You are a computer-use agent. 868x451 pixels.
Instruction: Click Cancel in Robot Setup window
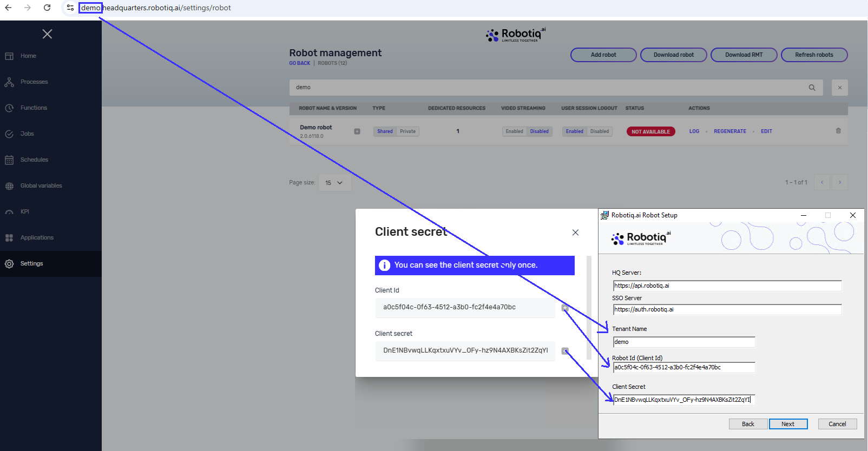coord(838,424)
